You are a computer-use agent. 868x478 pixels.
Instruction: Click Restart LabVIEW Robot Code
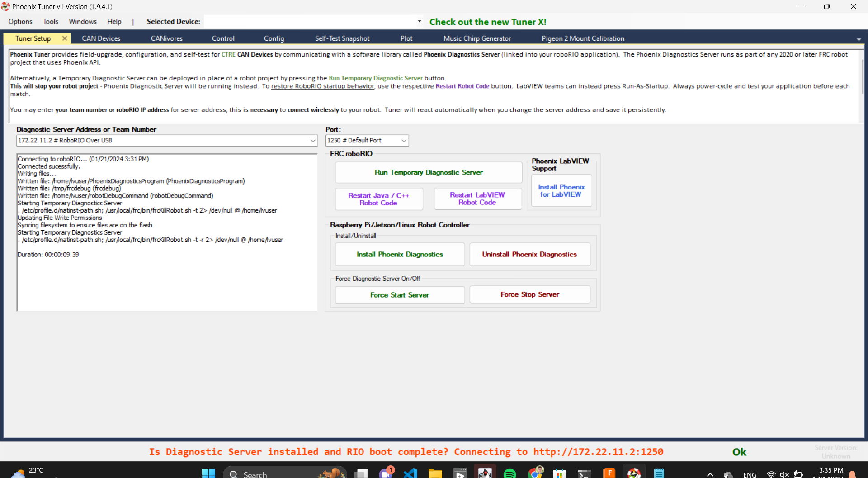coord(477,199)
